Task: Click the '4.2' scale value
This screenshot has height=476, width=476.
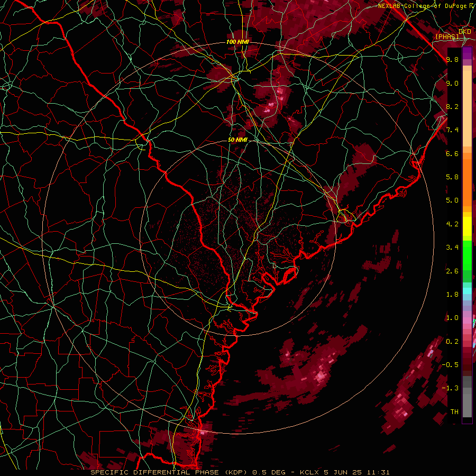Action: click(452, 224)
